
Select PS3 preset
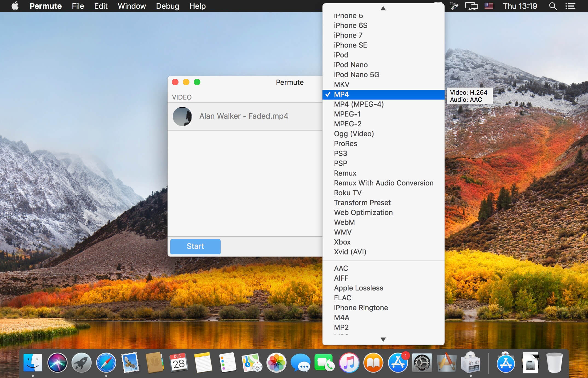click(x=383, y=153)
